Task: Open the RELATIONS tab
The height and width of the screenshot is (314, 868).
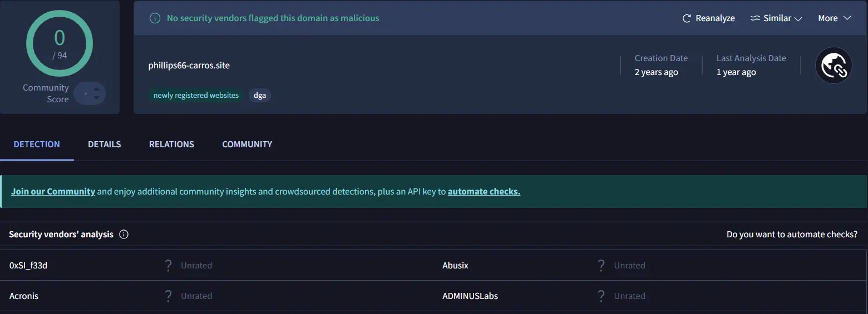Action: (171, 144)
